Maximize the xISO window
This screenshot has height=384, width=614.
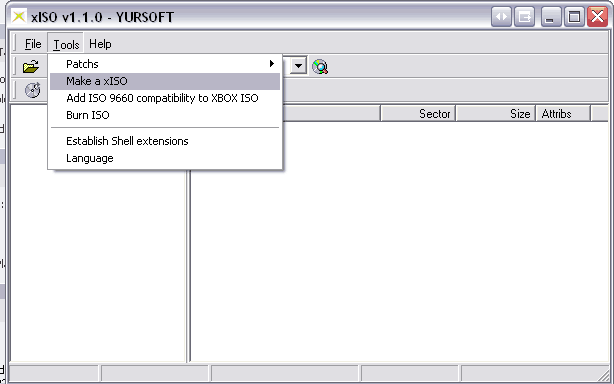pos(574,17)
